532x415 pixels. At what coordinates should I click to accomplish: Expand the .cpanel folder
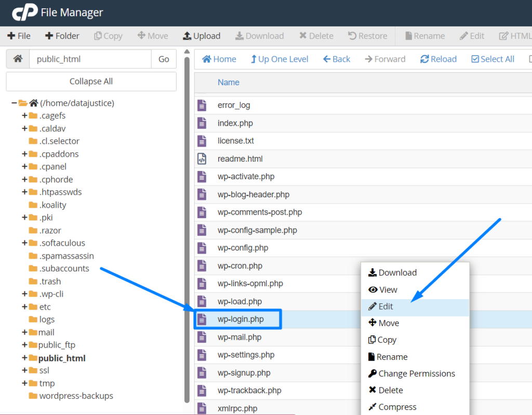click(24, 166)
